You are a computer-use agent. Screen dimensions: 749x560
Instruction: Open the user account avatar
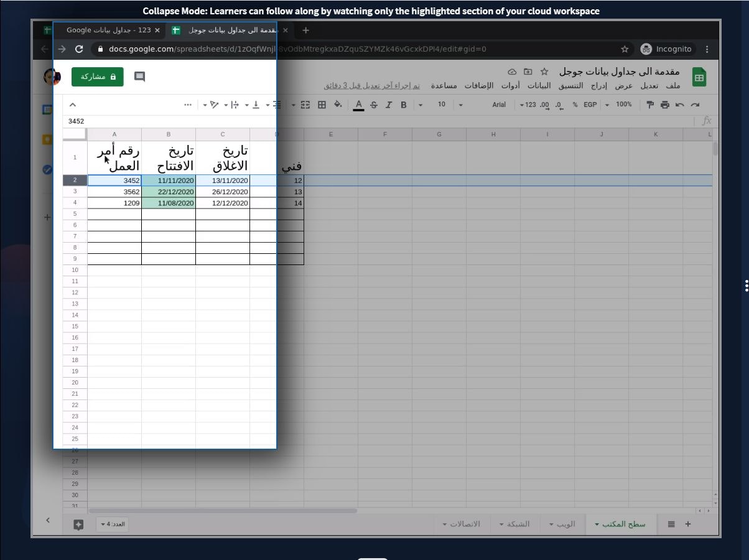click(52, 77)
